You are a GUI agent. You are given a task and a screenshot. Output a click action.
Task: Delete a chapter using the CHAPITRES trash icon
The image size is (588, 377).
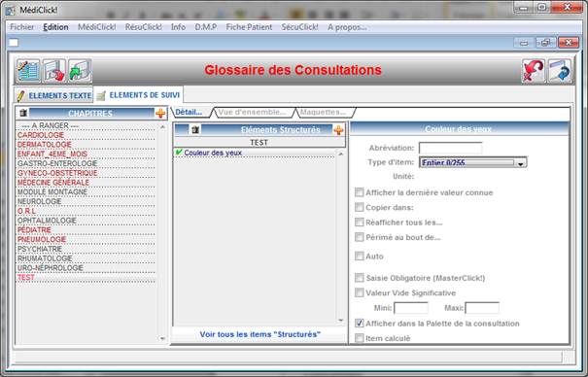click(23, 113)
